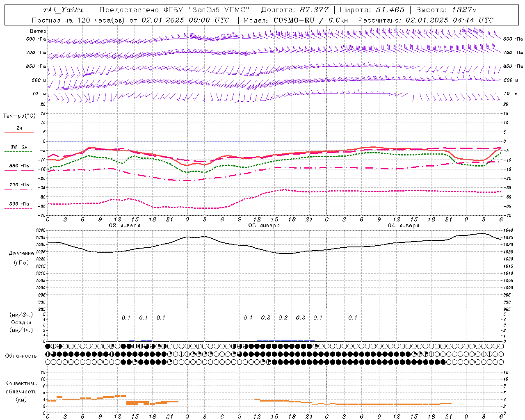Viewport: 525px width, 420px height.
Task: Click the station name rAl_Yailu
Action: pos(63,10)
